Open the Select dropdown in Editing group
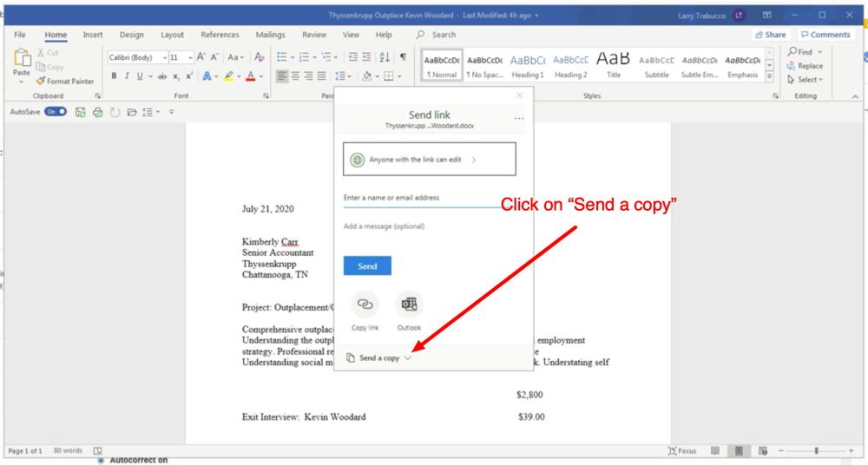This screenshot has width=868, height=465. 806,80
